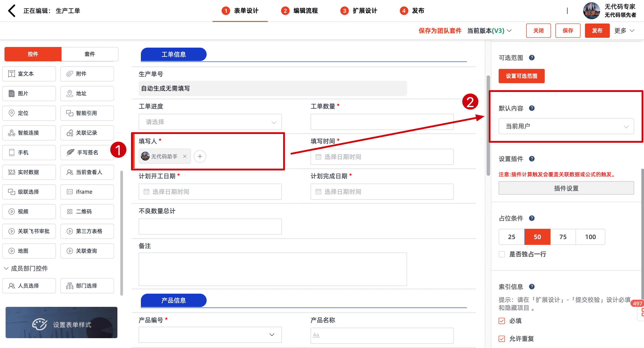Viewport: 644px width, 348px height.
Task: Open the 当前用户 default content dropdown
Action: pos(566,126)
